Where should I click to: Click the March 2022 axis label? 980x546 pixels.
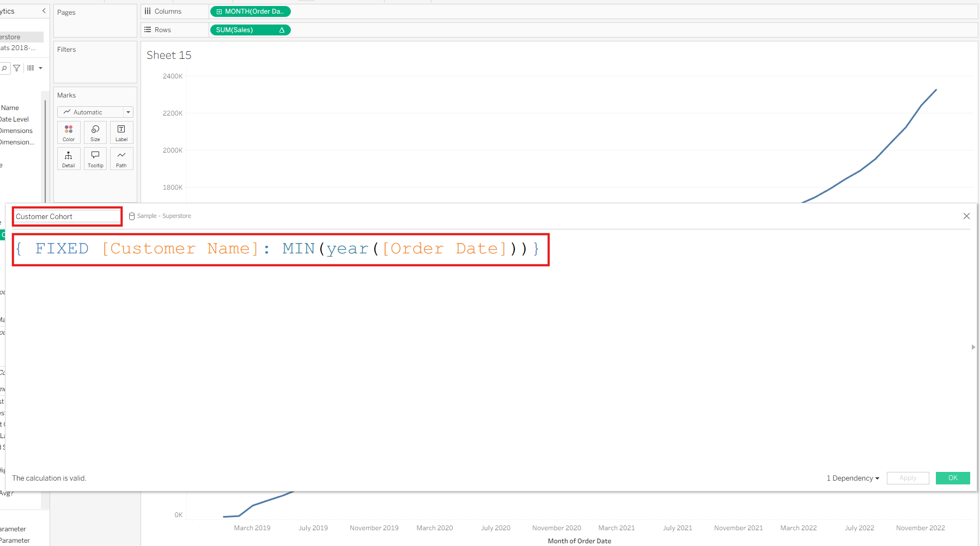pyautogui.click(x=799, y=528)
